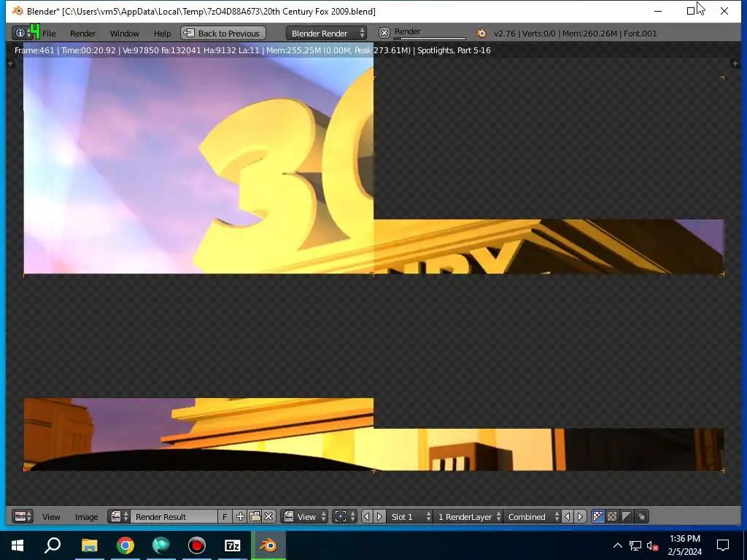
Task: Open the Help menu
Action: point(162,34)
